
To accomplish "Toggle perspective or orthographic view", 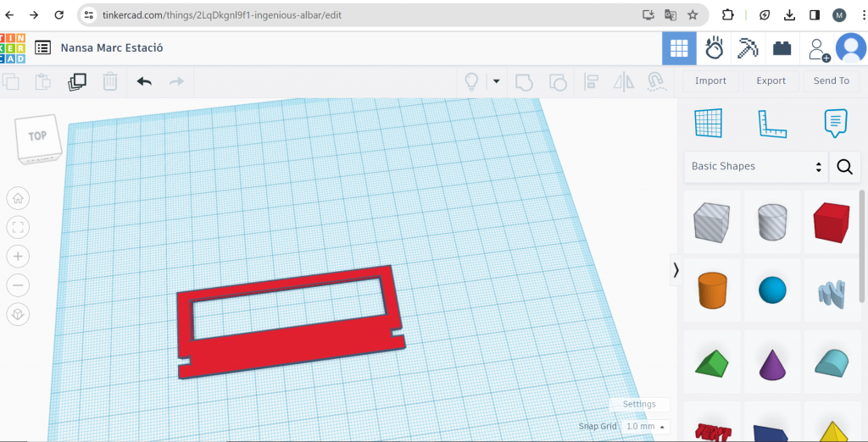I will coord(18,314).
